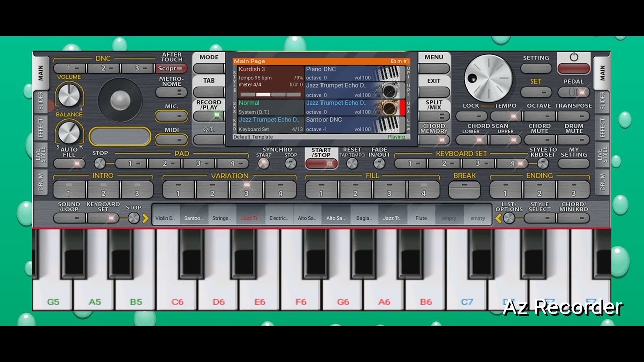Tap the yellow arrow beside the sound list
This screenshot has height=362, width=644.
(146, 218)
